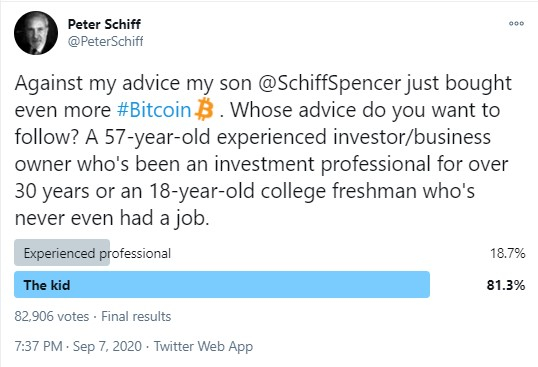Open the @SchiffSpencer mention
538x367 pixels.
click(x=329, y=83)
